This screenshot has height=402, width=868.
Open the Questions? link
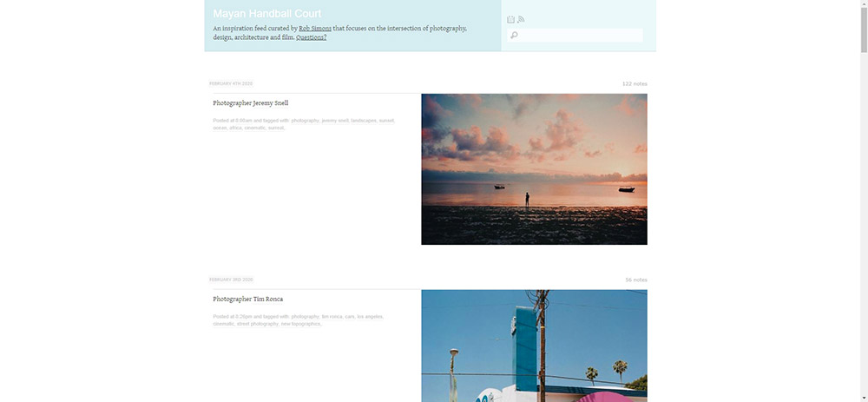311,37
